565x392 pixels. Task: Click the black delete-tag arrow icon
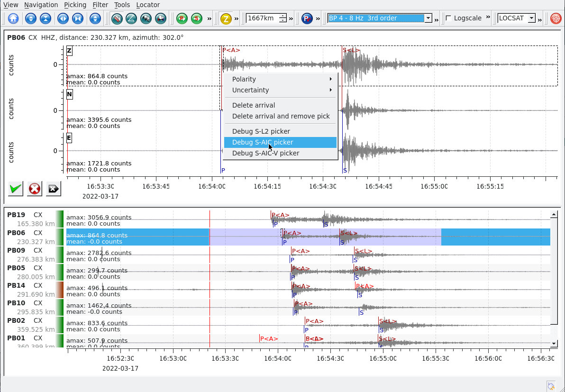53,189
